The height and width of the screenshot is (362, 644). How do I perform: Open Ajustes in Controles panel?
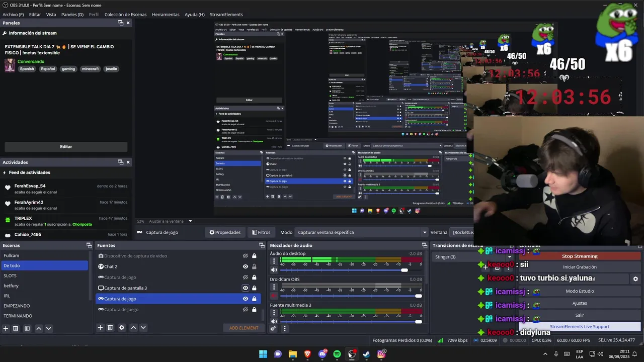580,303
